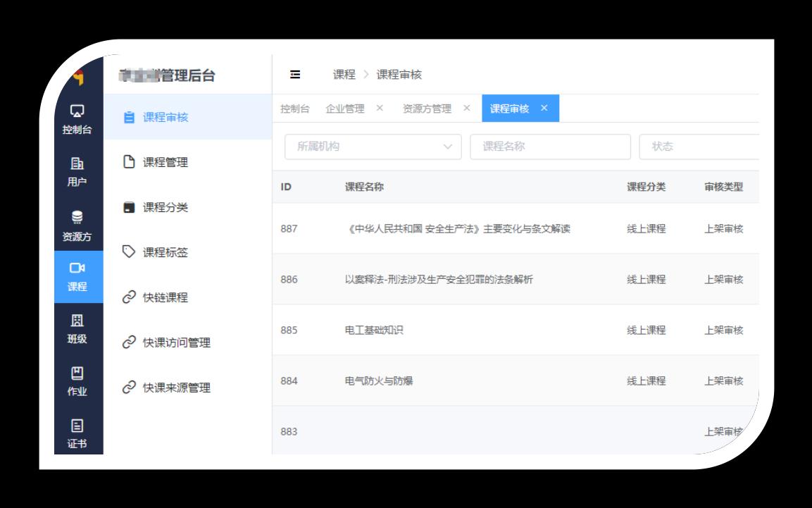
Task: Select ID cell 885
Action: 289,330
